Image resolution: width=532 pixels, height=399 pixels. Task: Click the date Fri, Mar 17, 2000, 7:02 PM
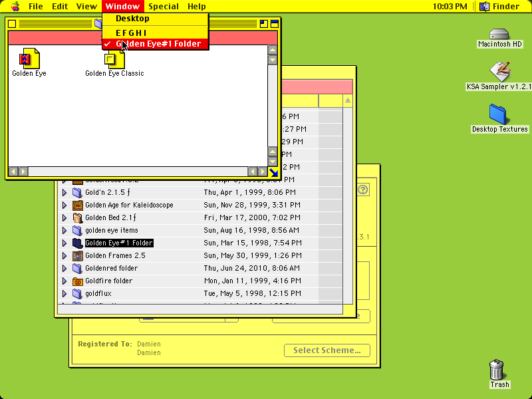coord(252,217)
